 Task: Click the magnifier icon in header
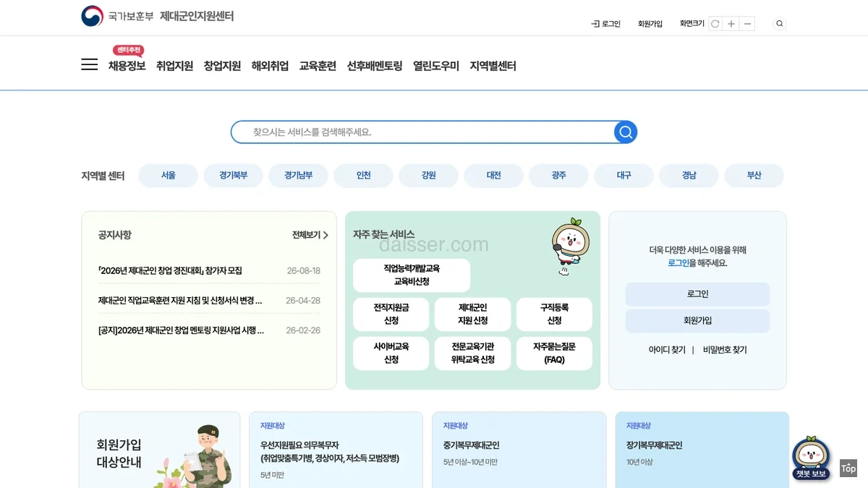(x=779, y=24)
